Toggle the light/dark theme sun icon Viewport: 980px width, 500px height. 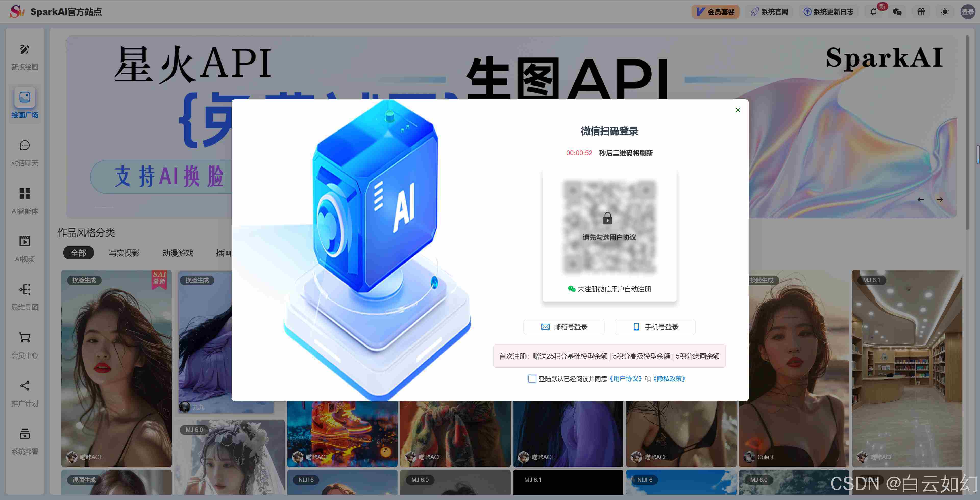[945, 12]
